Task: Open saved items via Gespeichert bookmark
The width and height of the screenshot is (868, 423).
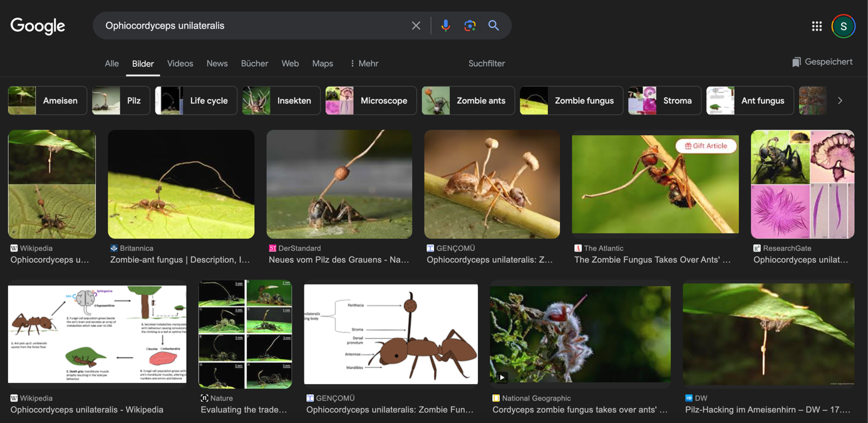Action: click(x=822, y=62)
